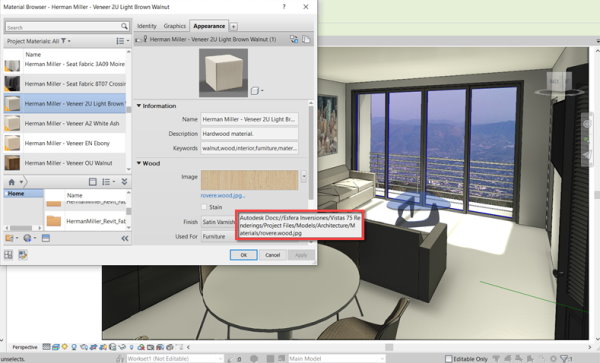Select Herman Miller - Seat Fabric 3A09 Moire

click(64, 64)
